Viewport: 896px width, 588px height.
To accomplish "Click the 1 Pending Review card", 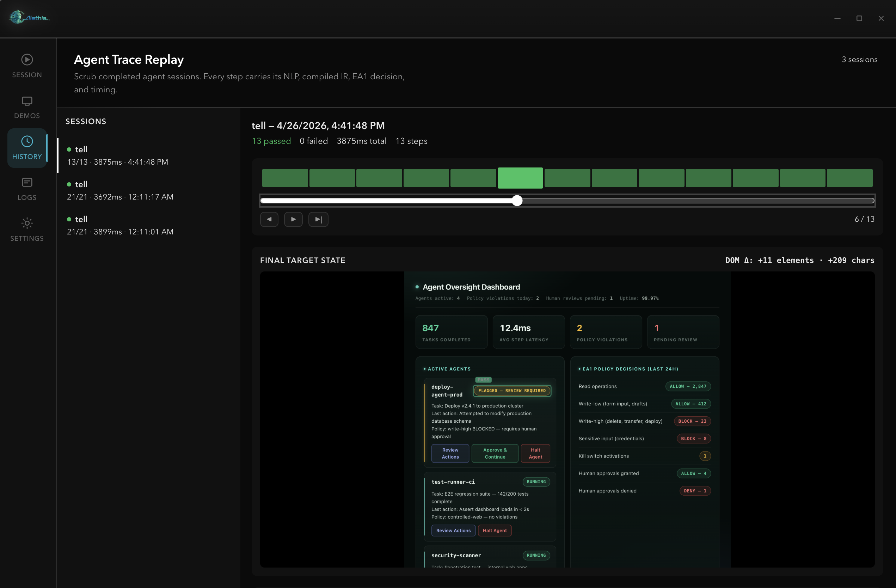I will coord(683,332).
